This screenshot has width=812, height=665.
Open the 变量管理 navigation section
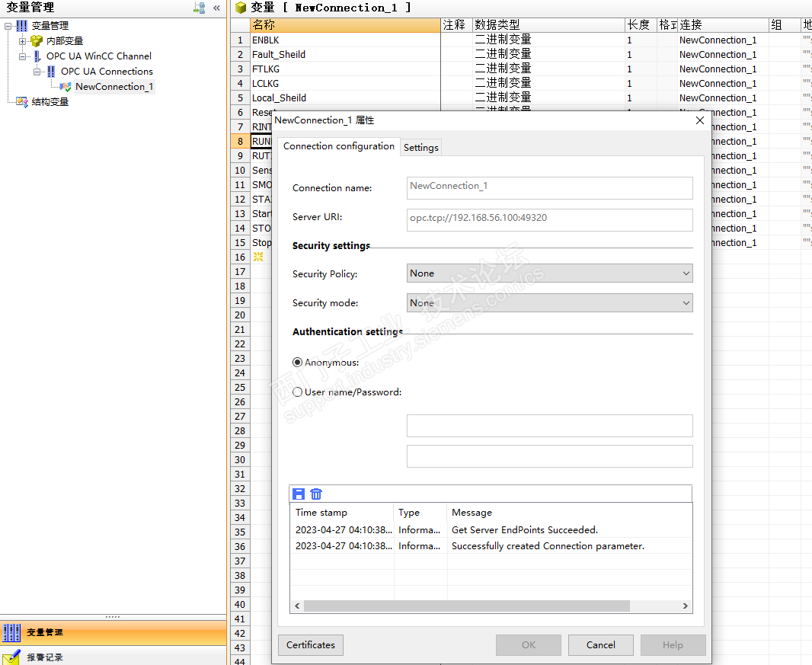[x=113, y=632]
